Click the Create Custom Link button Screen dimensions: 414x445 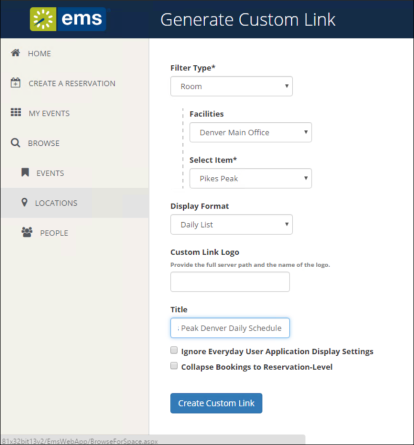coord(216,403)
